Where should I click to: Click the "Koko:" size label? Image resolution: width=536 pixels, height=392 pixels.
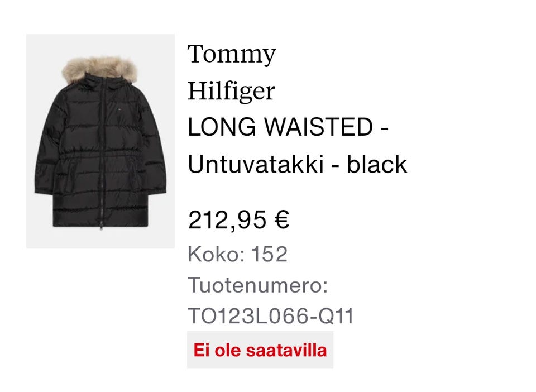point(217,254)
